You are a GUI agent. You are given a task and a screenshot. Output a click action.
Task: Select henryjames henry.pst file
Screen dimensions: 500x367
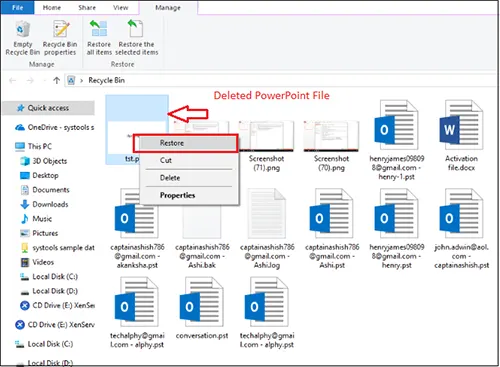tap(396, 229)
